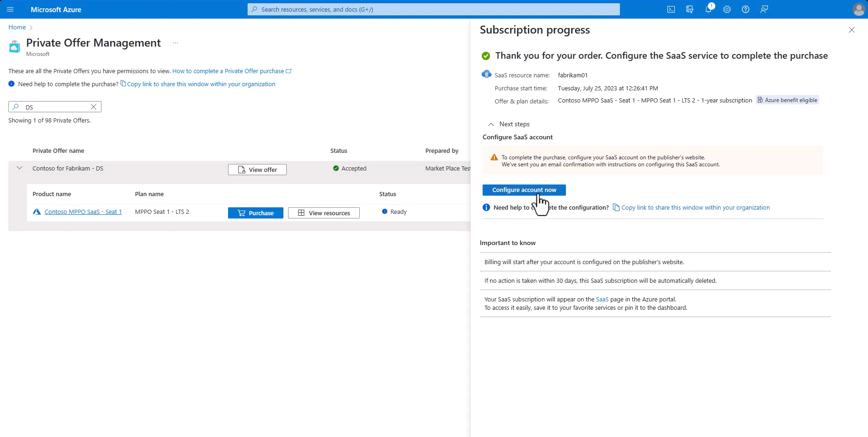Open How to complete a Private Offer purchase
The height and width of the screenshot is (437, 868).
(x=232, y=71)
